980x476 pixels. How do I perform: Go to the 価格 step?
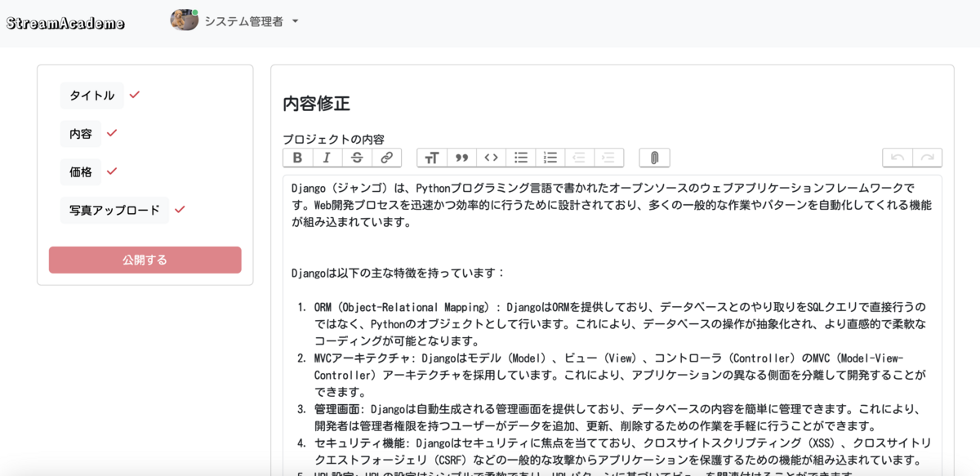point(81,172)
